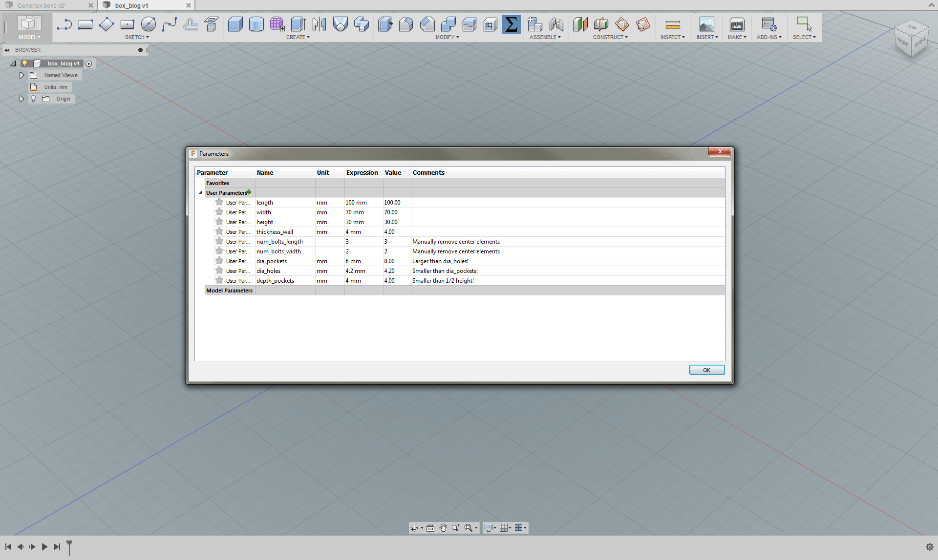The image size is (938, 560).
Task: Click the Measure icon above INSPECT
Action: click(x=672, y=24)
